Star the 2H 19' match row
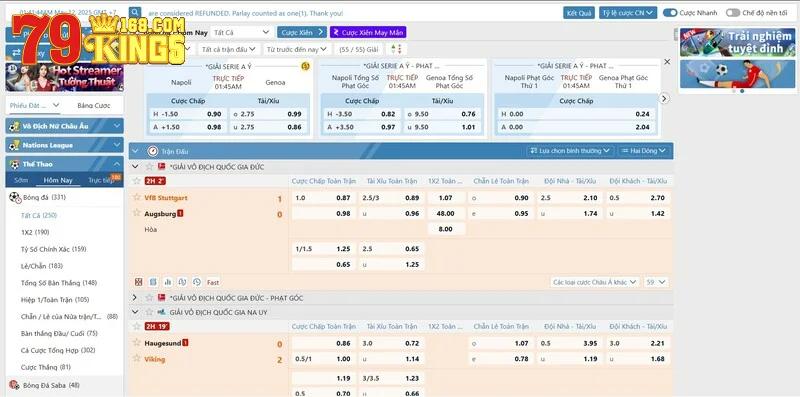 point(136,326)
